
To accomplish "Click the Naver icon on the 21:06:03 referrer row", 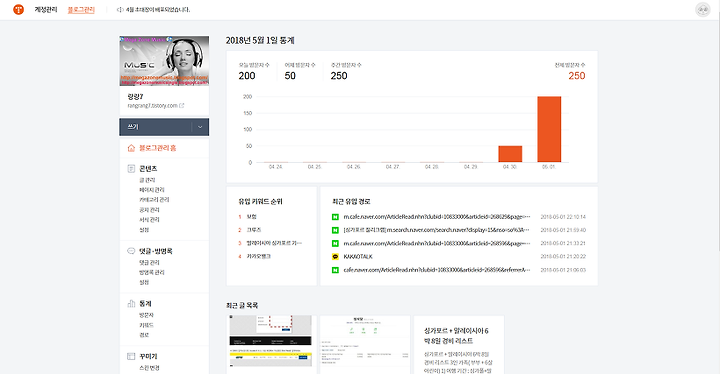I will (335, 270).
